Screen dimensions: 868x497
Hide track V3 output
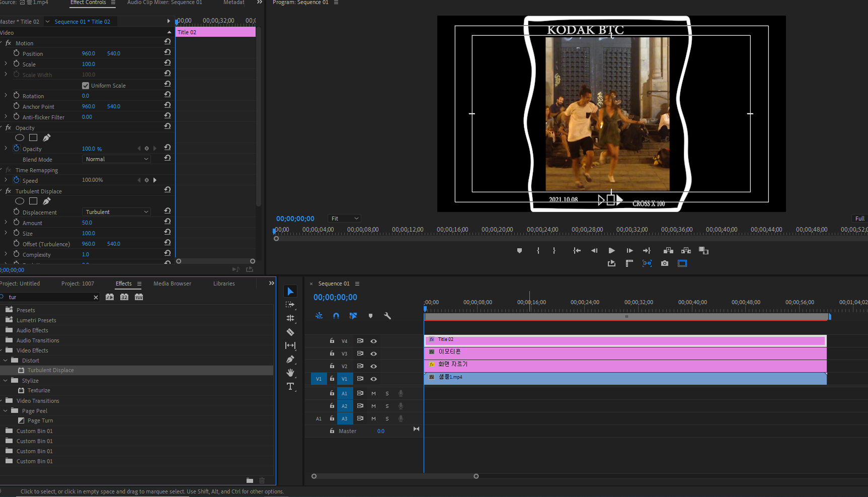(x=373, y=353)
